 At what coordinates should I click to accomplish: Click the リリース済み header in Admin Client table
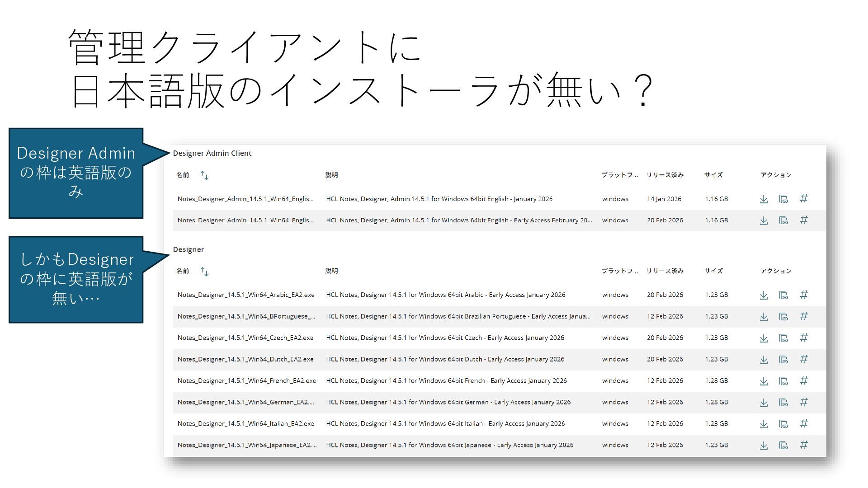click(x=665, y=175)
